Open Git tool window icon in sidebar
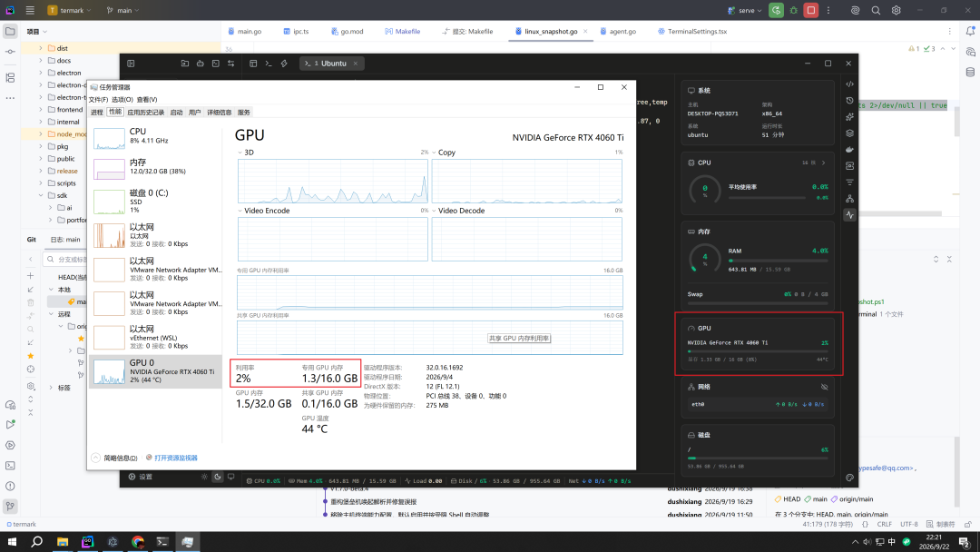 click(10, 506)
